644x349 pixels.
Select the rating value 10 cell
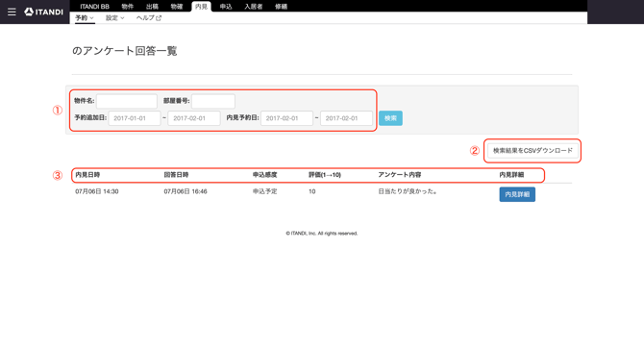pyautogui.click(x=312, y=191)
